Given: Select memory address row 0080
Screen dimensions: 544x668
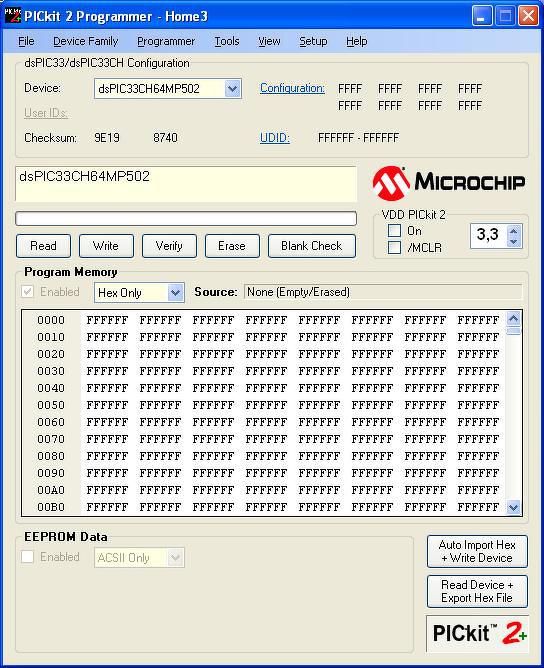Looking at the screenshot, I should click(x=51, y=456).
